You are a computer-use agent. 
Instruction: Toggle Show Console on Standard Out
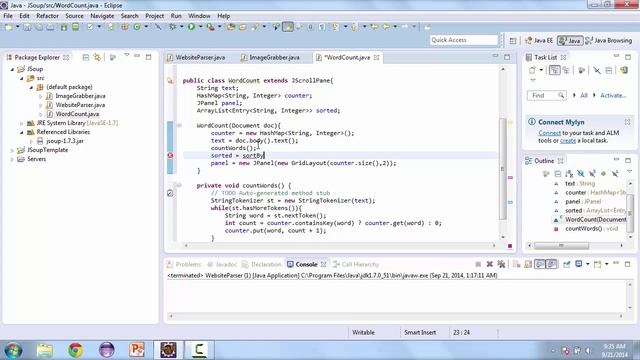[x=540, y=264]
